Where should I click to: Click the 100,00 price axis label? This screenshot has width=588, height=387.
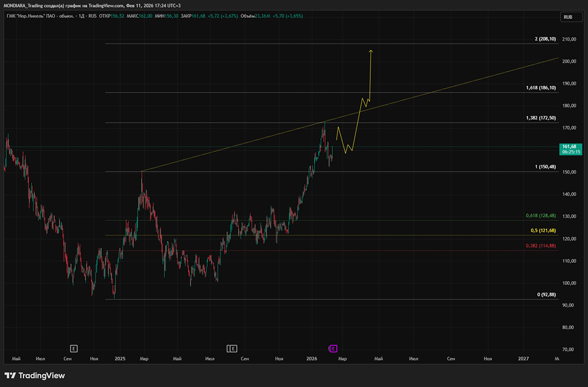click(569, 283)
